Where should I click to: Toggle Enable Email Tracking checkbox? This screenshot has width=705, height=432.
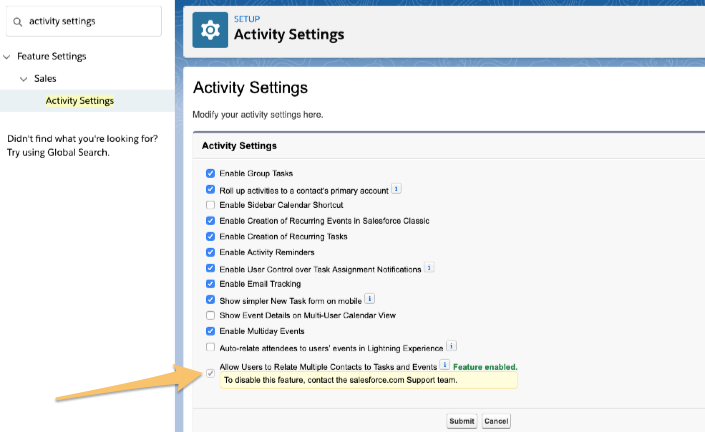(x=210, y=284)
